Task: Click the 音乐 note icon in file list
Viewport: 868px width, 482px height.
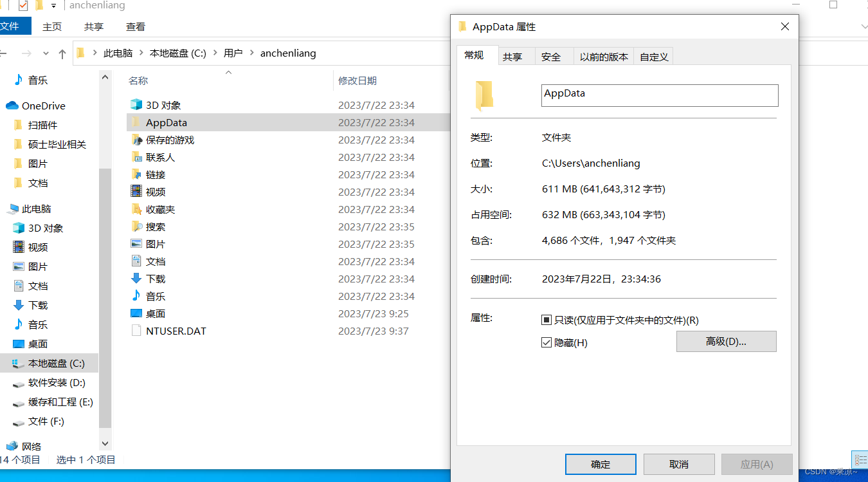Action: [136, 296]
